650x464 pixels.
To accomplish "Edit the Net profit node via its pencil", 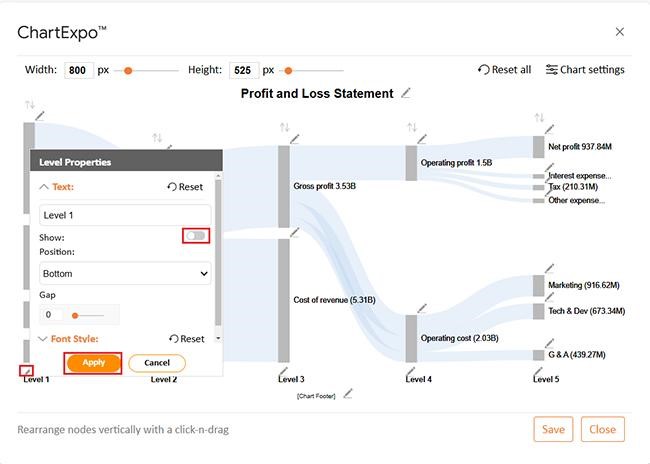I will pyautogui.click(x=549, y=129).
